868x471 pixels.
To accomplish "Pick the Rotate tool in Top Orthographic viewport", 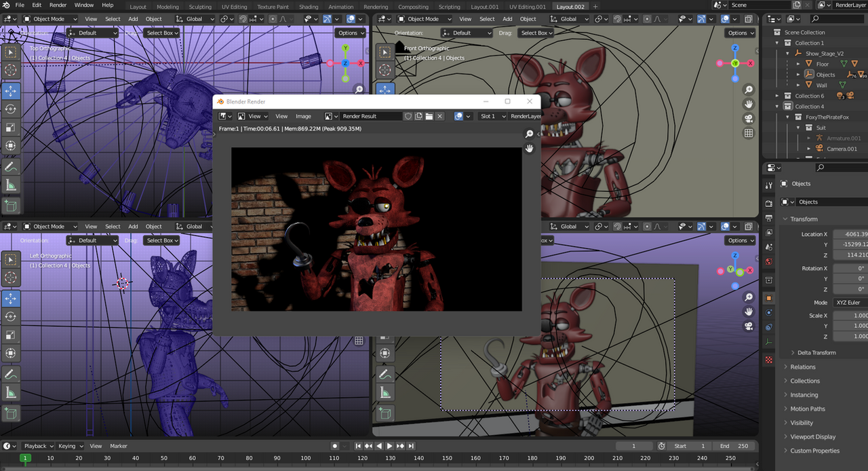I will 11,109.
